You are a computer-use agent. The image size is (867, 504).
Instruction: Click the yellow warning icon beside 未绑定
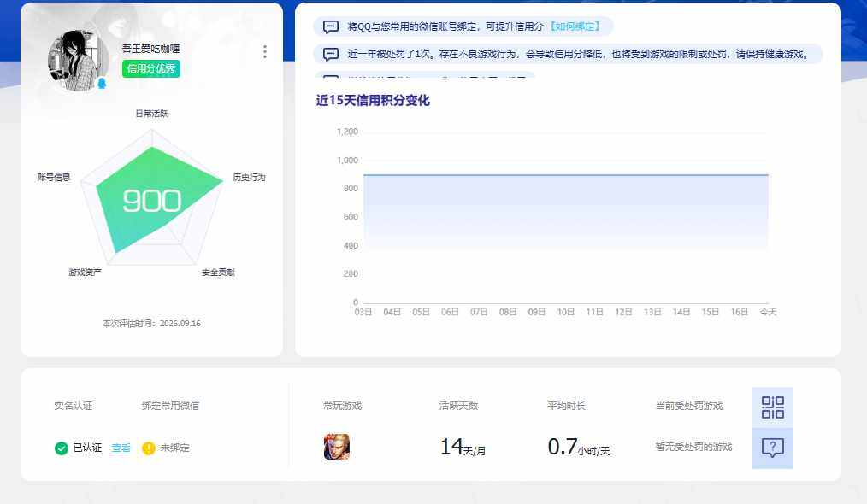point(148,448)
